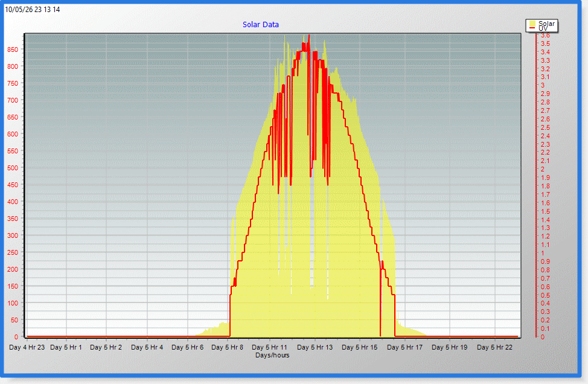
Task: Click the 2.7 value on UV axis
Action: click(545, 111)
